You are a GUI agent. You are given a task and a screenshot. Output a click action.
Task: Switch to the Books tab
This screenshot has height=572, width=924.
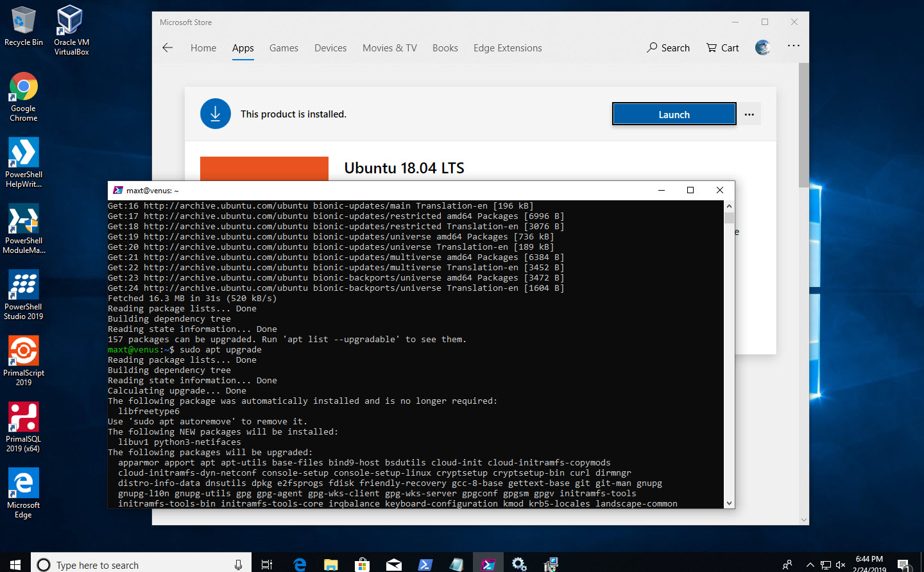pyautogui.click(x=445, y=48)
